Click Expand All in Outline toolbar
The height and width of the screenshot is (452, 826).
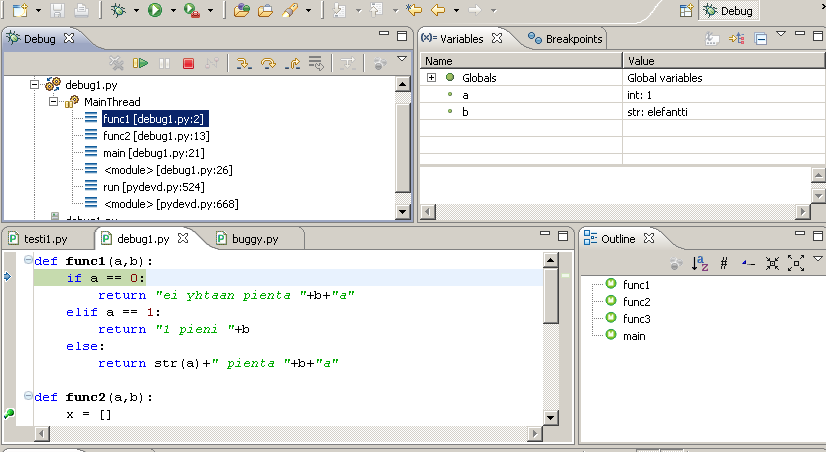pyautogui.click(x=796, y=263)
